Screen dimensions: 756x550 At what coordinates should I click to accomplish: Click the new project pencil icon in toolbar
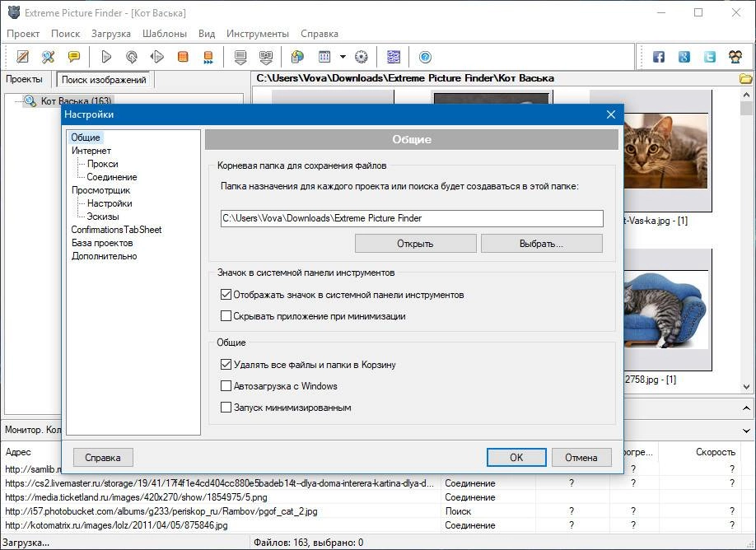(23, 57)
